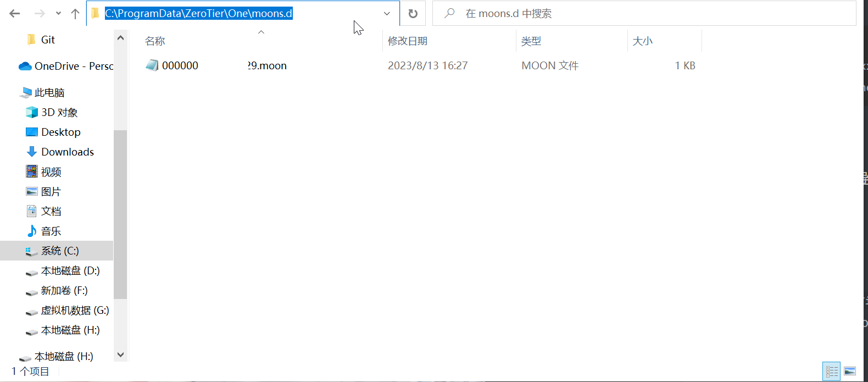Select the 虚拟机数据 (G:) drive
This screenshot has width=868, height=382.
(x=68, y=310)
